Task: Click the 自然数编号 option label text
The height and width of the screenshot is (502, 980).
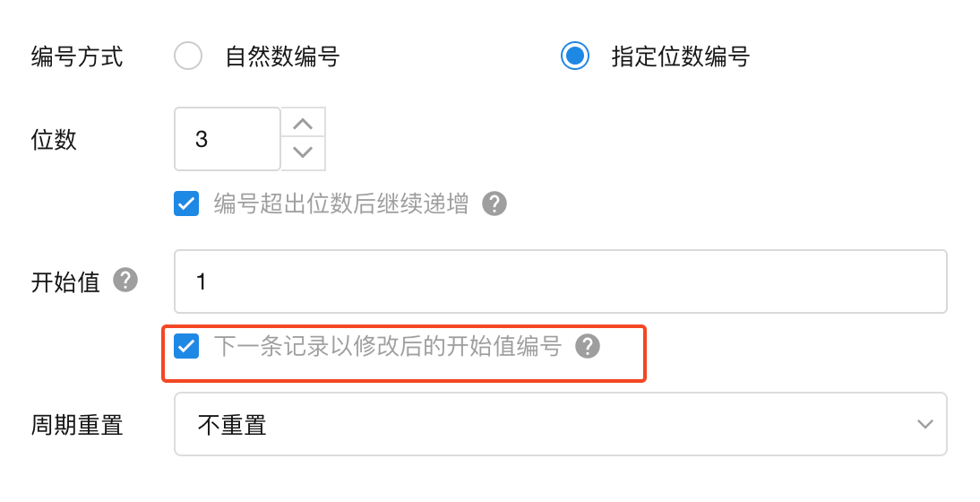Action: 282,57
